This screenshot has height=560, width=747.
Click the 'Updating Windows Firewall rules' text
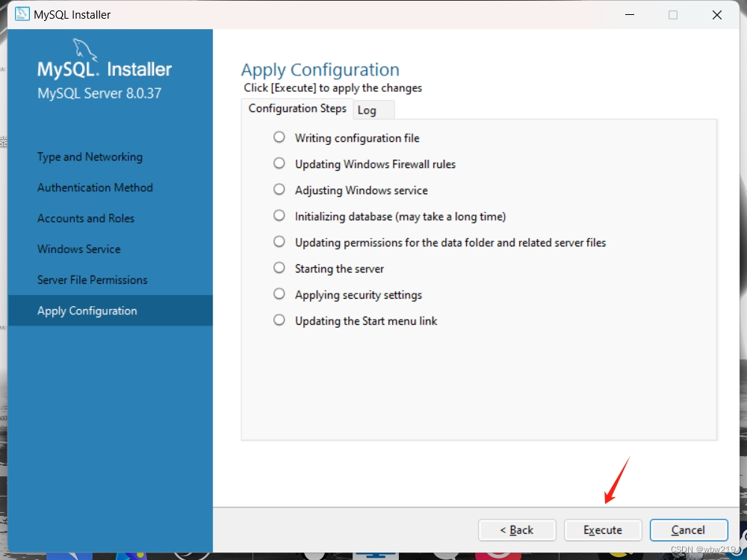pyautogui.click(x=376, y=164)
